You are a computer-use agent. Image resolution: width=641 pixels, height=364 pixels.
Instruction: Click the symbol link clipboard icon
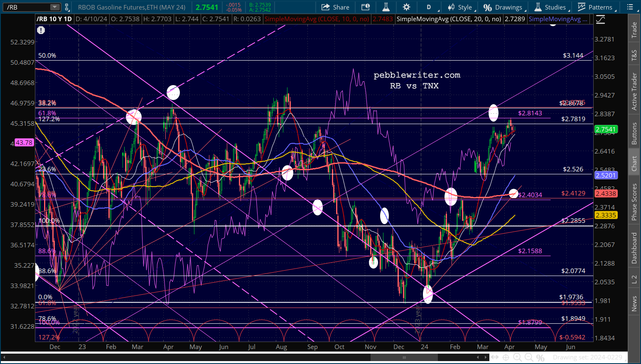click(x=66, y=7)
